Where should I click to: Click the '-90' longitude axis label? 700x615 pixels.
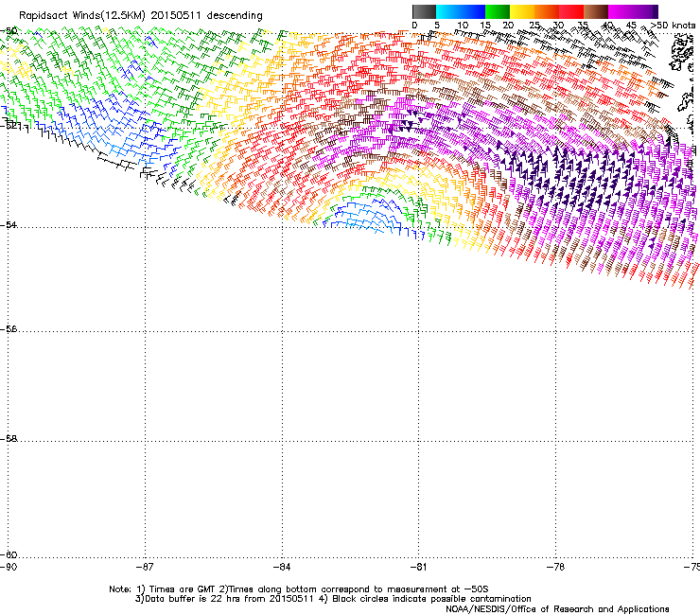click(x=9, y=567)
